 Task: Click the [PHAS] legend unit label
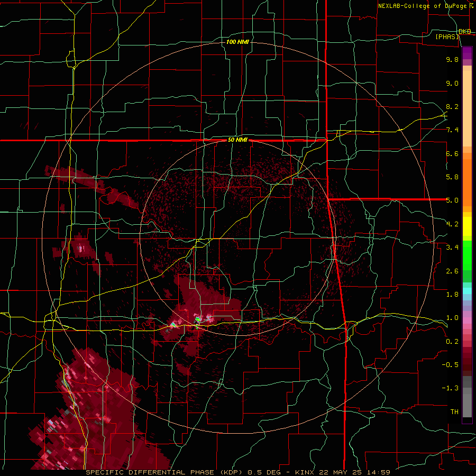447,36
